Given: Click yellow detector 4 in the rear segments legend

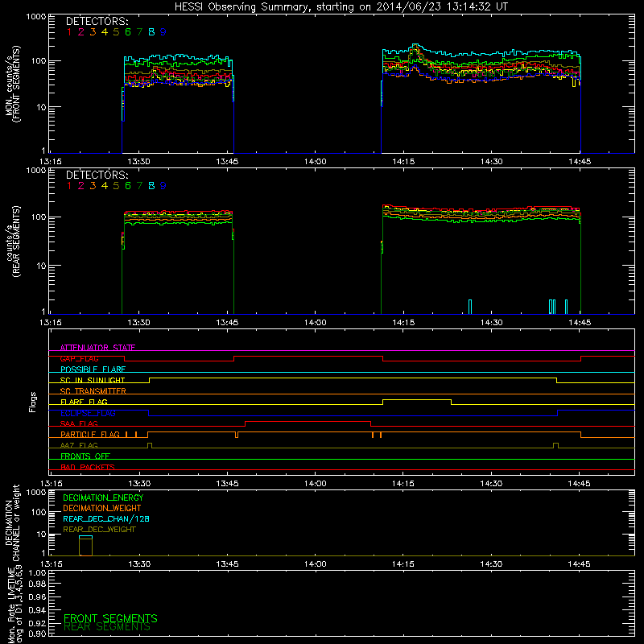Looking at the screenshot, I should pos(105,186).
